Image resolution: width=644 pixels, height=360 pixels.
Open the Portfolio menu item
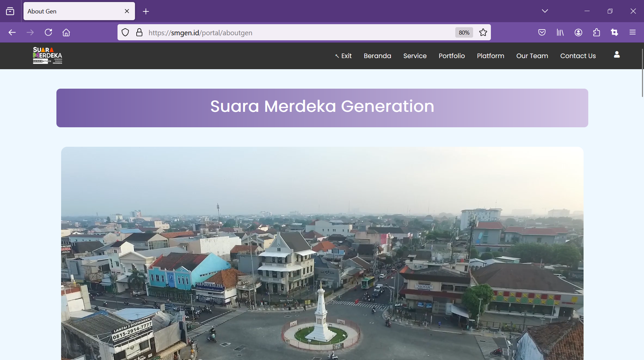point(452,56)
